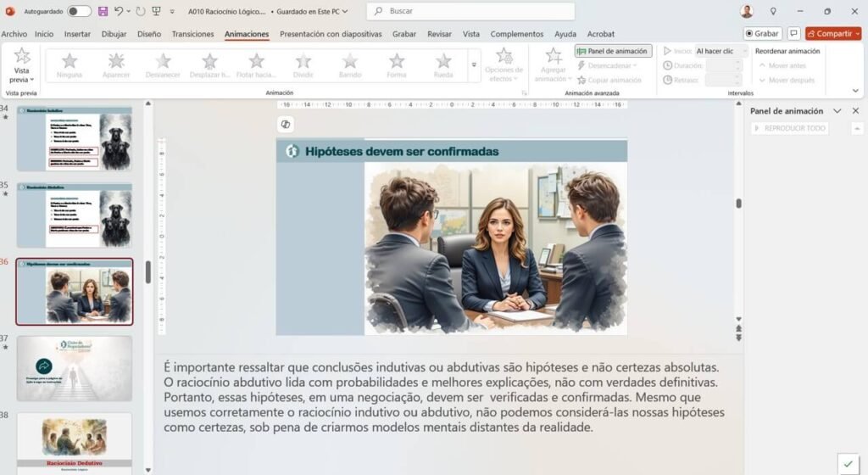The width and height of the screenshot is (868, 475).
Task: Select the Rueda animation effect
Action: (x=442, y=65)
